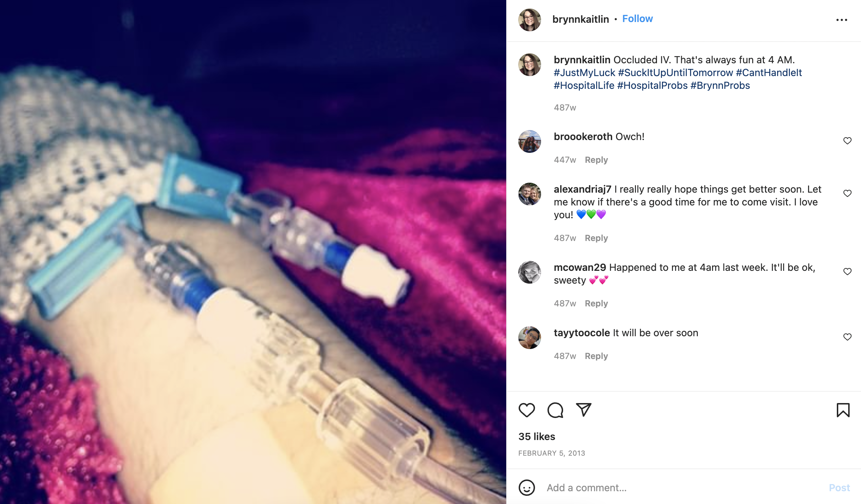Click the Add a comment field
Image resolution: width=861 pixels, height=504 pixels.
click(x=683, y=488)
